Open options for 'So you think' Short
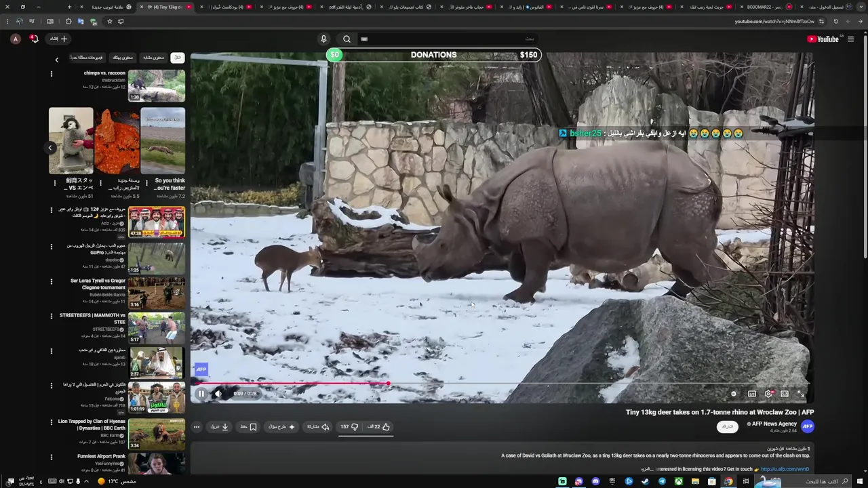The height and width of the screenshot is (488, 868). (x=146, y=183)
